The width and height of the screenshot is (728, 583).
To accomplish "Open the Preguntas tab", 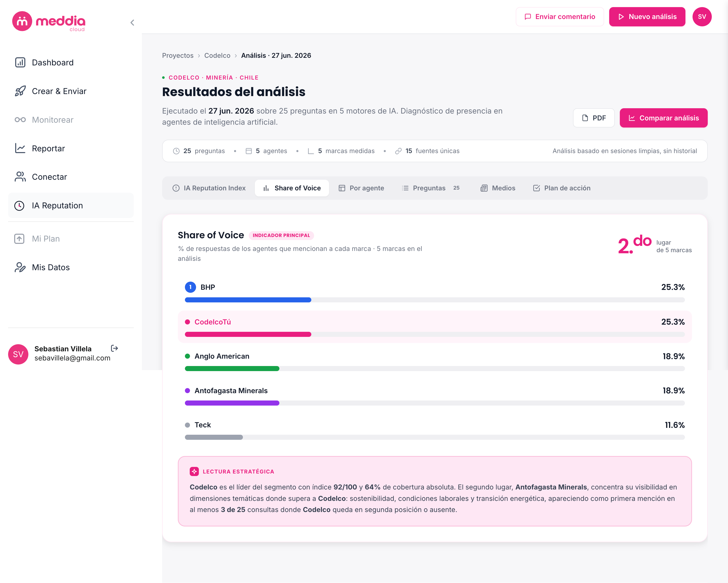I will coord(431,188).
